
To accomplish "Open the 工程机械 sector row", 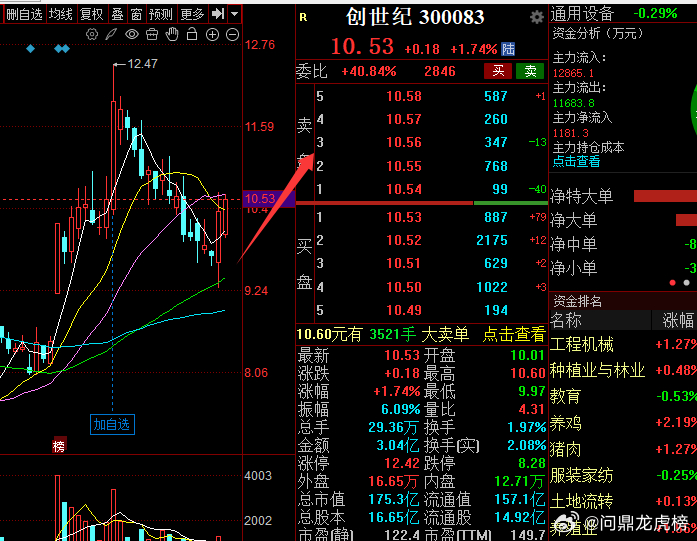I will pyautogui.click(x=623, y=345).
